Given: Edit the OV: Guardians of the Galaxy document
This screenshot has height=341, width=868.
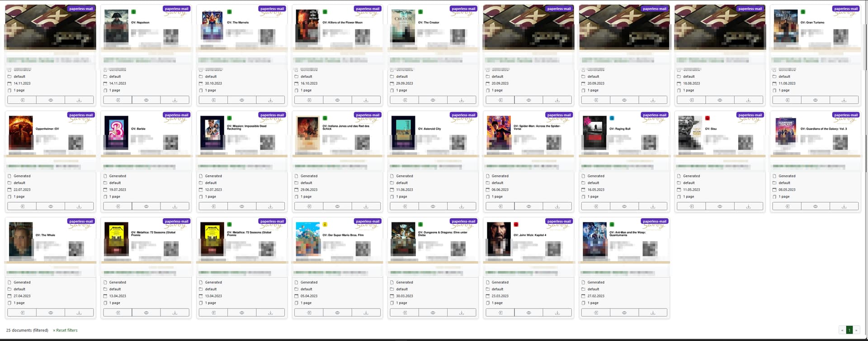Looking at the screenshot, I should 787,206.
